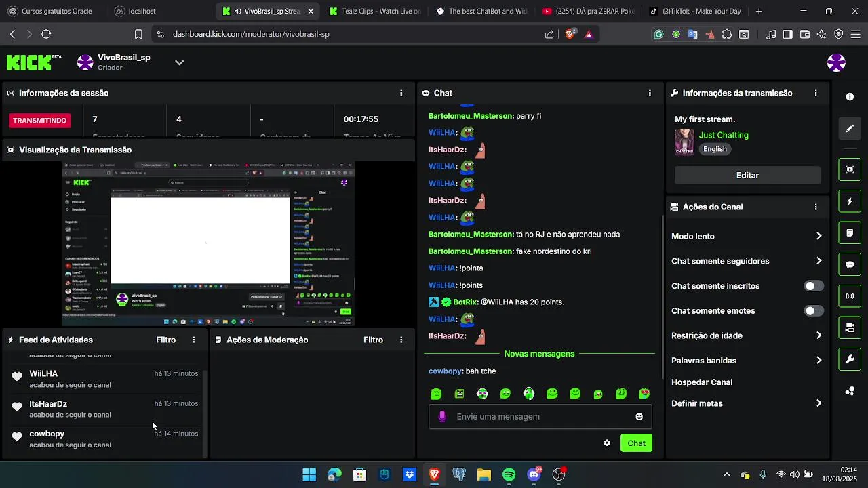Viewport: 868px width, 488px height.
Task: Open Filtro in Feed de Atividades
Action: click(166, 340)
